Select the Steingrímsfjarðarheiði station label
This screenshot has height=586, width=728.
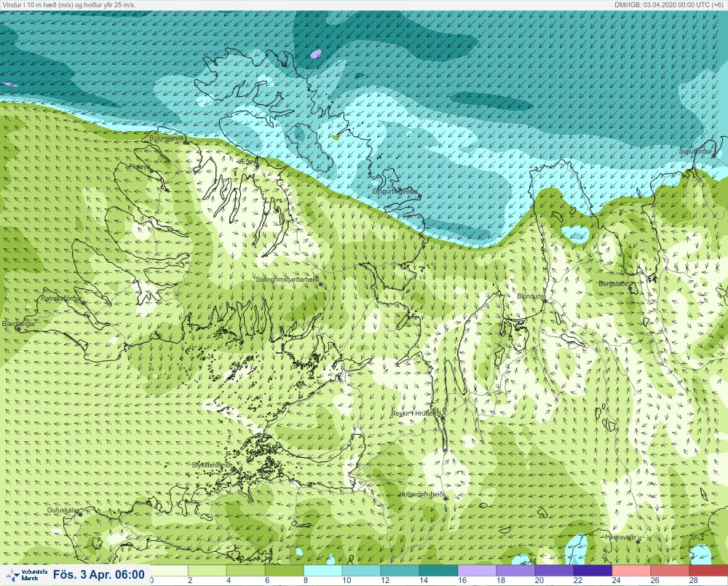pos(288,280)
